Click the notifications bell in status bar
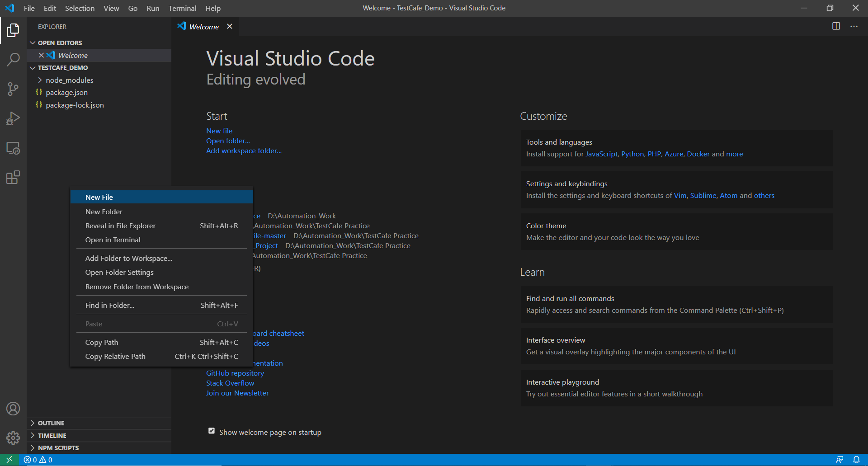868x466 pixels. tap(856, 460)
